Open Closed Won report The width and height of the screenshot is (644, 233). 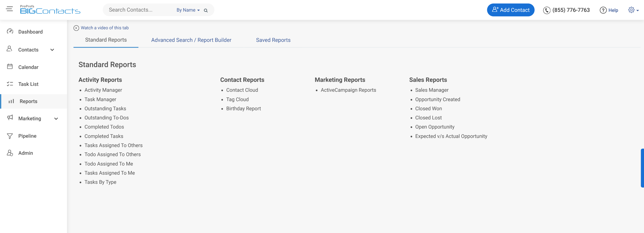pyautogui.click(x=428, y=108)
